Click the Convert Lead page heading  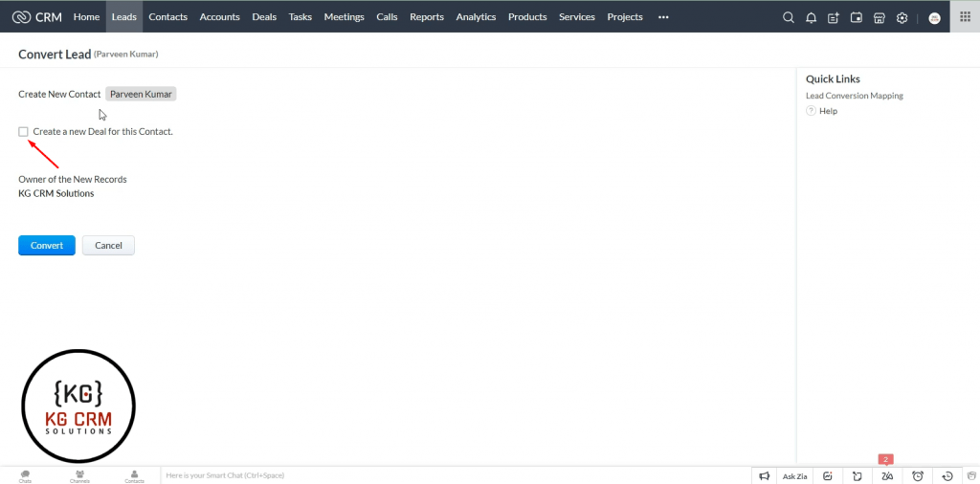pos(55,55)
